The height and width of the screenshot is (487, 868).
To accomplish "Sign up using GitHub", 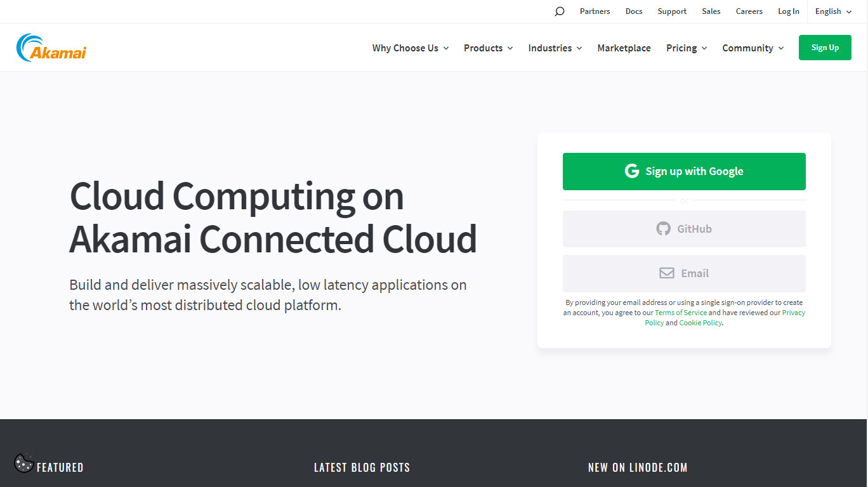I will click(684, 229).
